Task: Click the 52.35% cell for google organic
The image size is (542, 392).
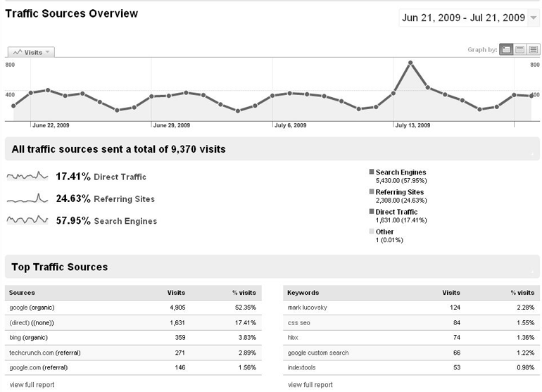Action: click(x=246, y=308)
